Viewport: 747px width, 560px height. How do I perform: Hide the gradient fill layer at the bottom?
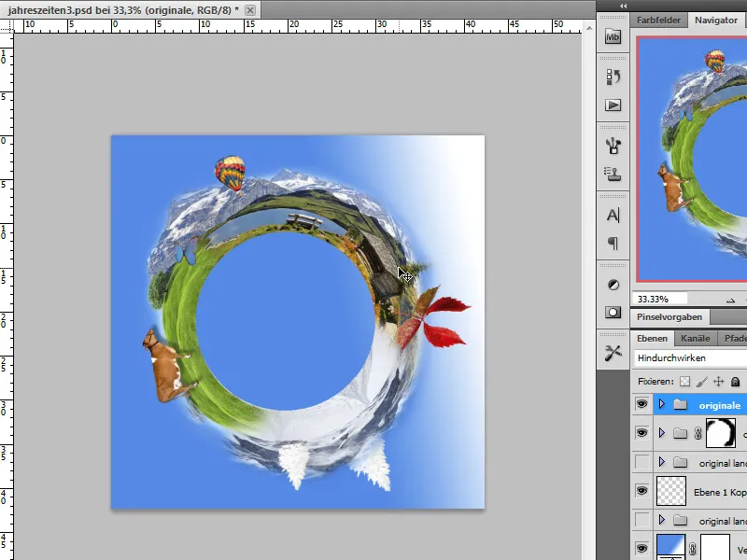(x=641, y=549)
